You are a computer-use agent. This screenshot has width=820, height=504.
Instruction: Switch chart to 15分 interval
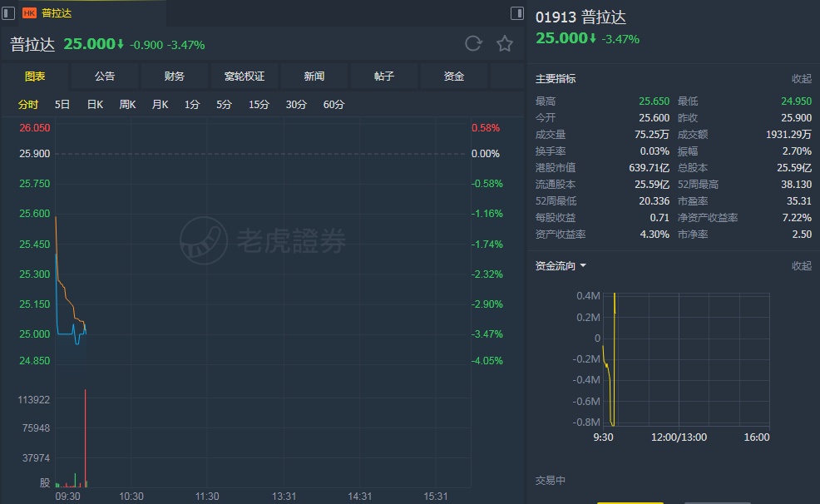[259, 105]
